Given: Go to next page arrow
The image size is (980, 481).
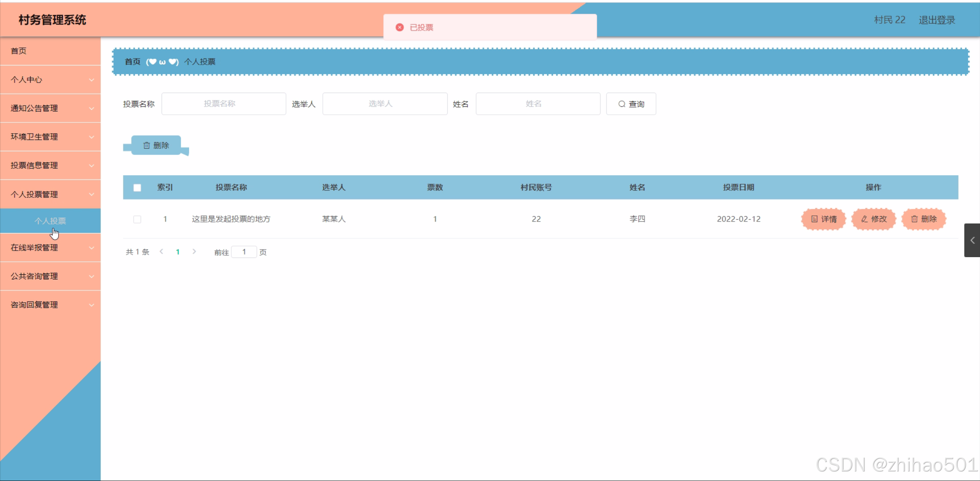Looking at the screenshot, I should (x=194, y=251).
